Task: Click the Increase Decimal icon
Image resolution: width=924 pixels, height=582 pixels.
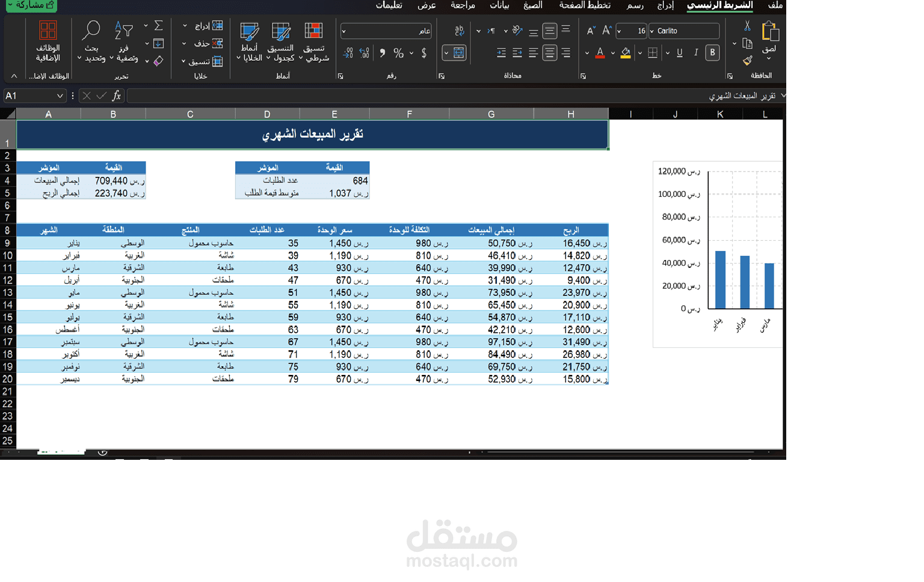Action: pyautogui.click(x=365, y=53)
